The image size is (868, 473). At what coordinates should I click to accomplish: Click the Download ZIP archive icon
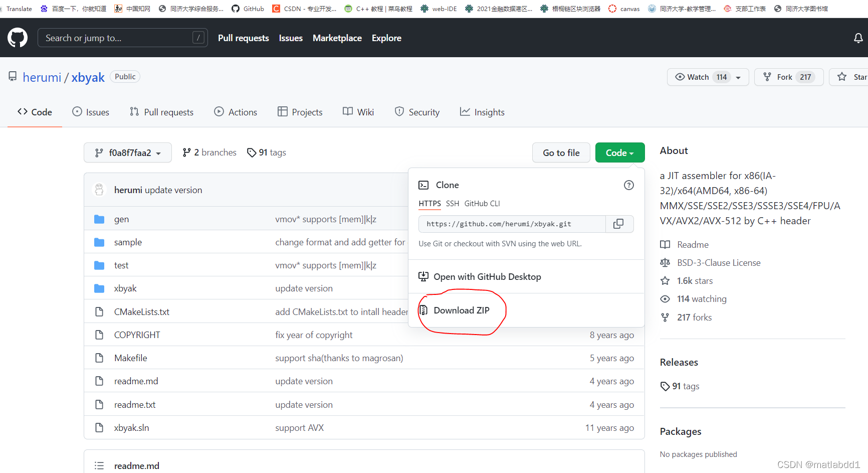tap(423, 310)
